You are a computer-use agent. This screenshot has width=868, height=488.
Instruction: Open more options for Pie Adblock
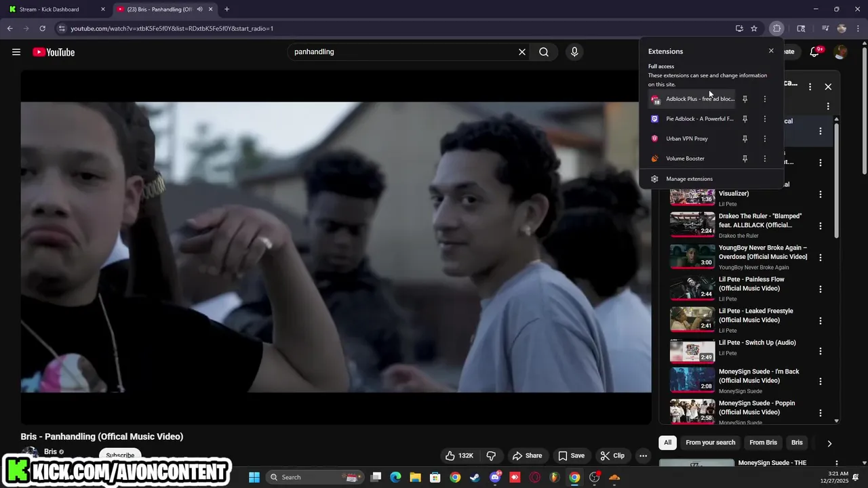(x=765, y=119)
